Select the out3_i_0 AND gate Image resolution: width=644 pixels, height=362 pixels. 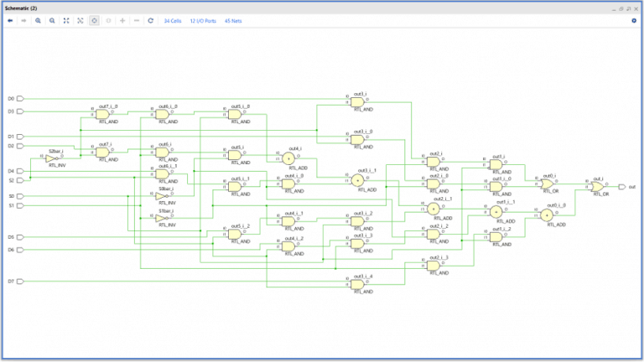[357, 140]
